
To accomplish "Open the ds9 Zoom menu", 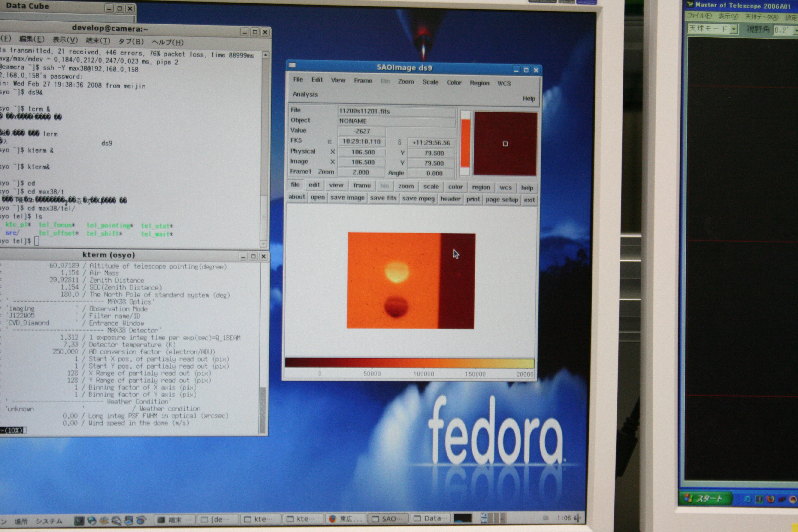I will pos(406,82).
